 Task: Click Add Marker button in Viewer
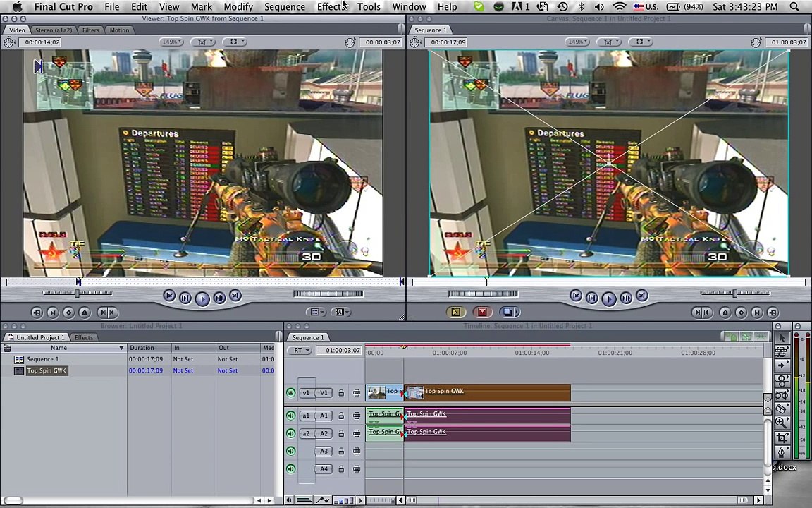pyautogui.click(x=85, y=313)
